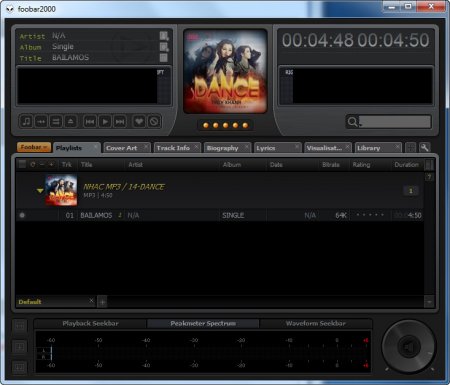The width and height of the screenshot is (450, 385).
Task: Add a new playlist with the plus button
Action: (103, 302)
